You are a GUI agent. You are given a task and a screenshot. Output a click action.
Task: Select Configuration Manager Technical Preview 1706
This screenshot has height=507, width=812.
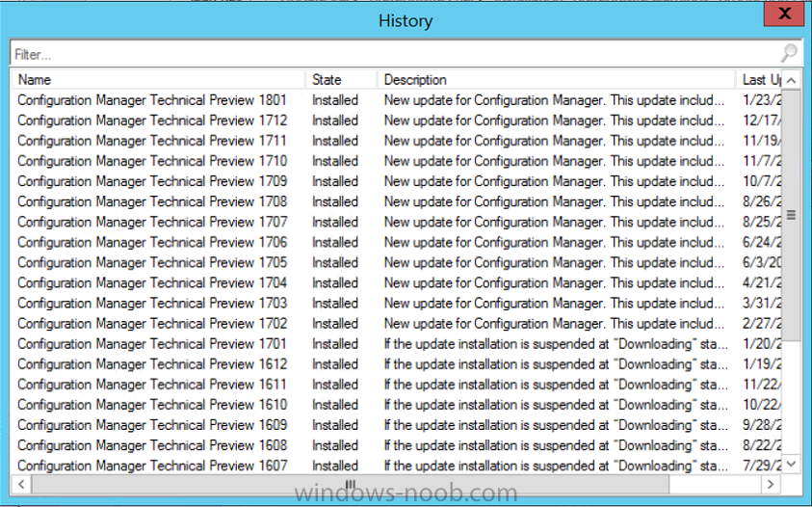pyautogui.click(x=152, y=242)
